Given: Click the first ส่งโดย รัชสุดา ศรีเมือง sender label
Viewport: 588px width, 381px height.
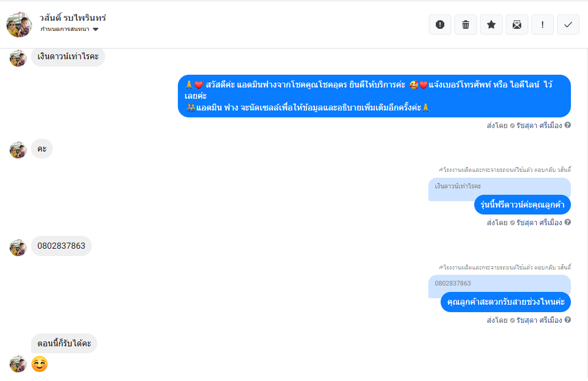Looking at the screenshot, I should 524,125.
